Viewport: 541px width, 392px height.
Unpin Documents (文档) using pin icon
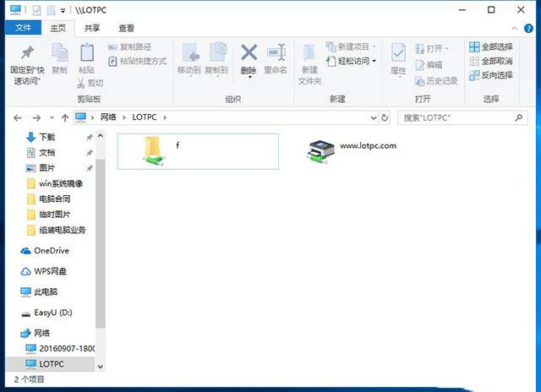(90, 153)
